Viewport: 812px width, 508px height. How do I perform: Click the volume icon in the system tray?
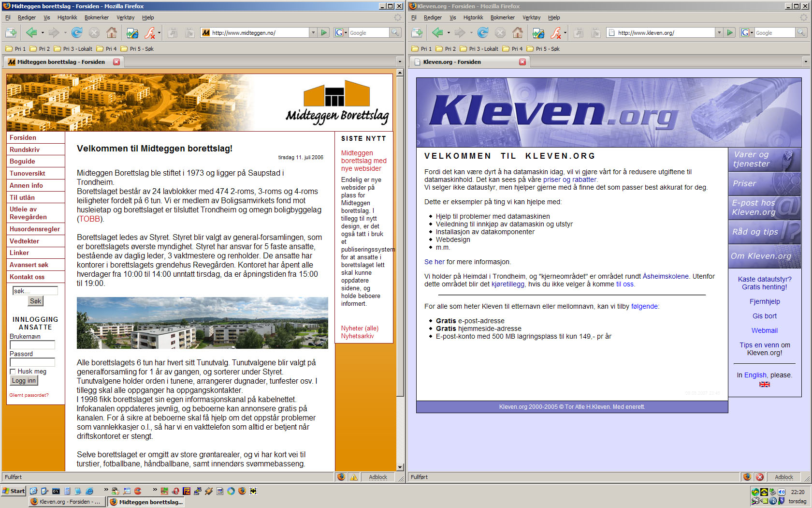781,492
